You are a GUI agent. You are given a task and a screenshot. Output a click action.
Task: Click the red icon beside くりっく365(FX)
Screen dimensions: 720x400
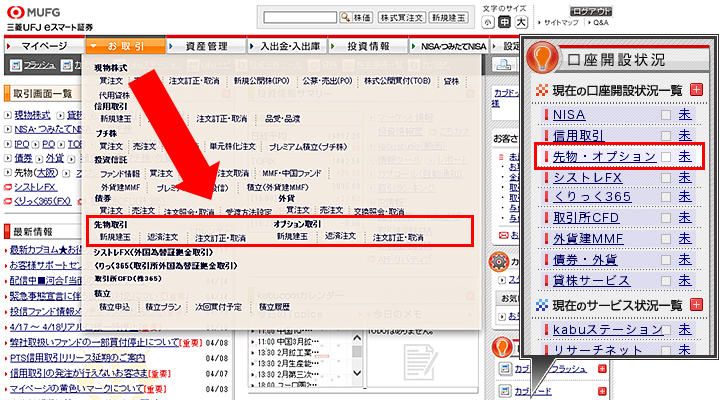point(8,201)
